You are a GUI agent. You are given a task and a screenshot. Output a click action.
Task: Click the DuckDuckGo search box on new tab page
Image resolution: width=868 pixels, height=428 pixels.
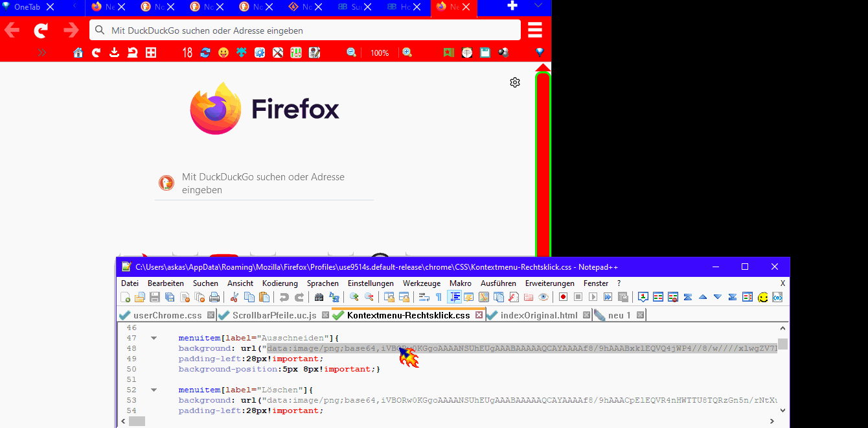tap(264, 184)
